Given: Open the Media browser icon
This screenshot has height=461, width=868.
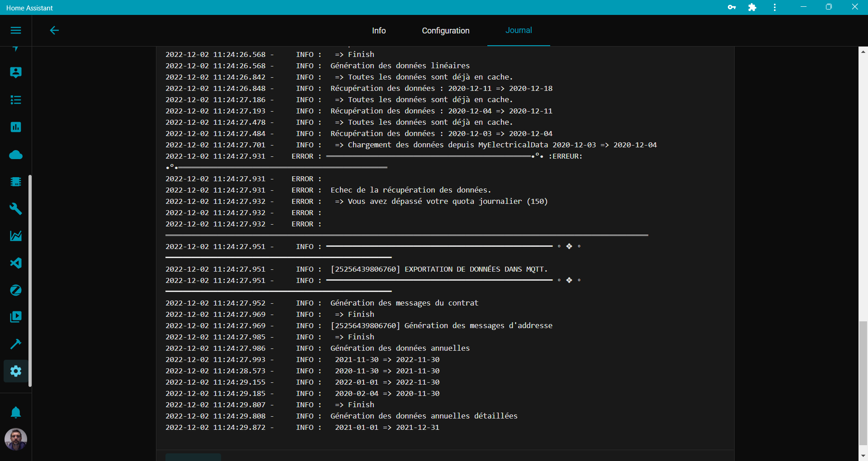Looking at the screenshot, I should point(16,317).
